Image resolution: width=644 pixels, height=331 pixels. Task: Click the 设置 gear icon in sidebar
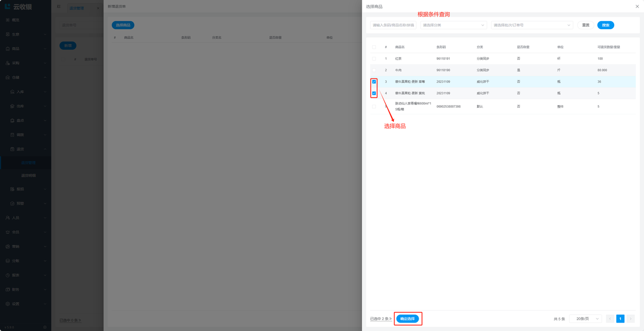tap(8, 304)
